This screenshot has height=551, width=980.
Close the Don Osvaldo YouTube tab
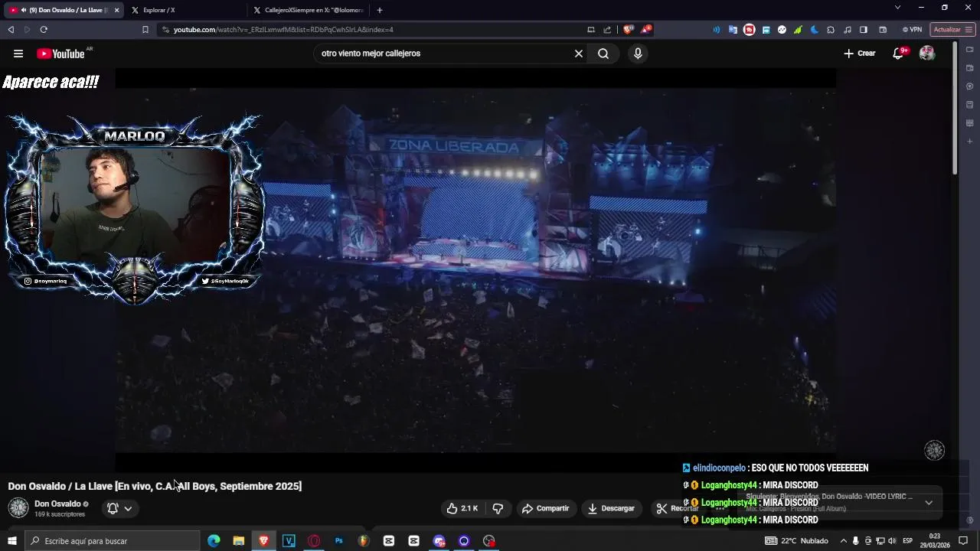pos(116,10)
